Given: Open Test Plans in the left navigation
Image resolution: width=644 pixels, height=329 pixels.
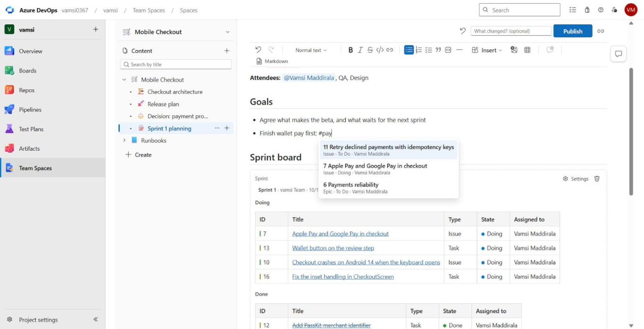Looking at the screenshot, I should pos(53,129).
